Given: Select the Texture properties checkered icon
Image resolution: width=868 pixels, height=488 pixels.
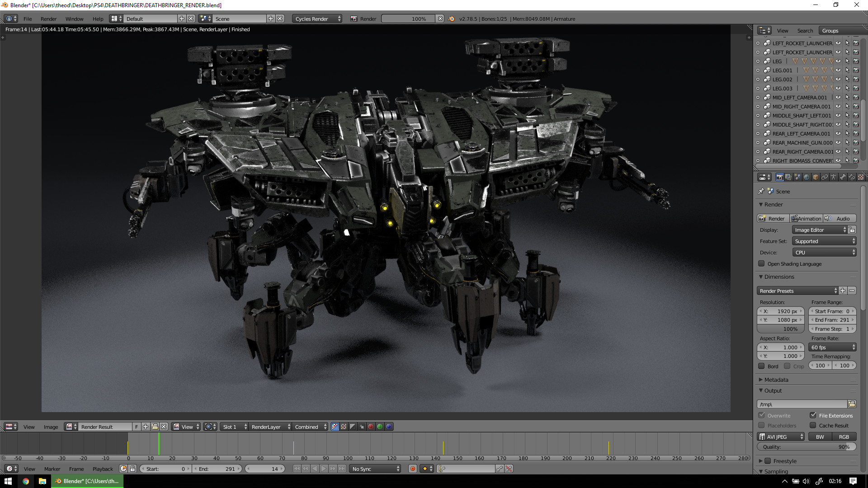Looking at the screenshot, I should point(860,177).
